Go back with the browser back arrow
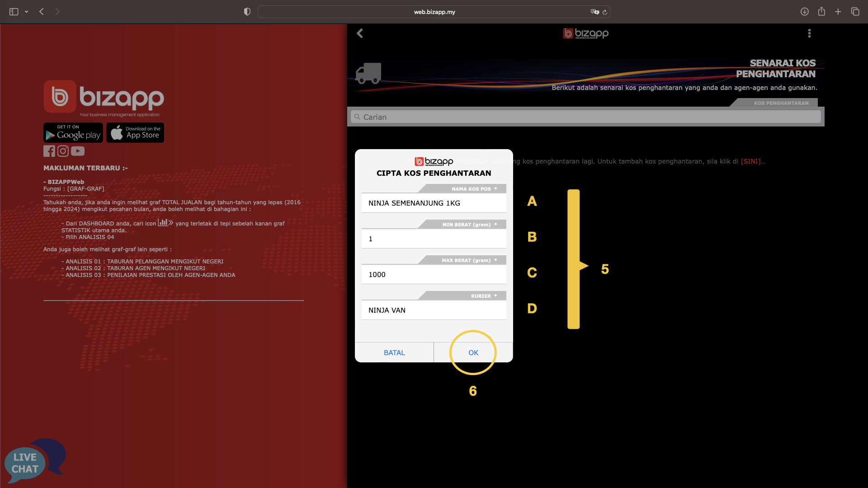 (x=42, y=12)
